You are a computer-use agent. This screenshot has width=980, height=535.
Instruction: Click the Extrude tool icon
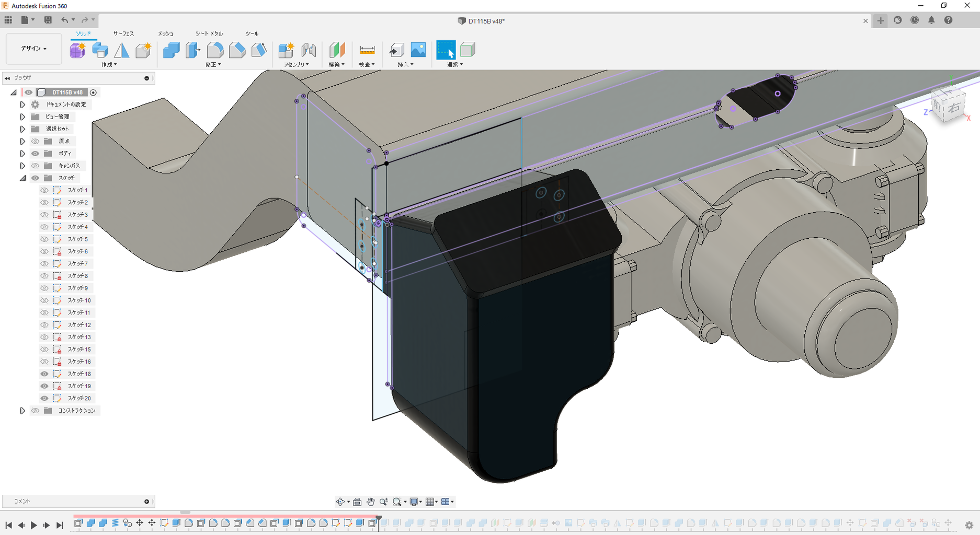point(100,50)
